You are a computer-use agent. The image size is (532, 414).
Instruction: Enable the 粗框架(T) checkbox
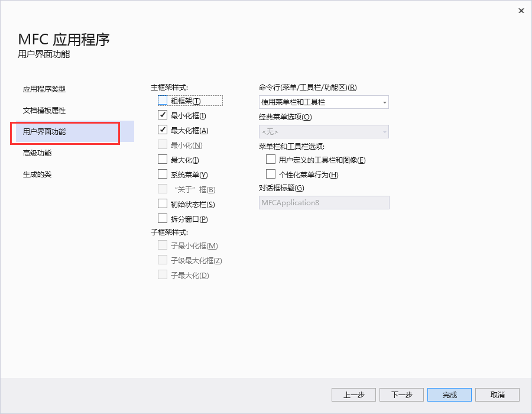[x=163, y=101]
